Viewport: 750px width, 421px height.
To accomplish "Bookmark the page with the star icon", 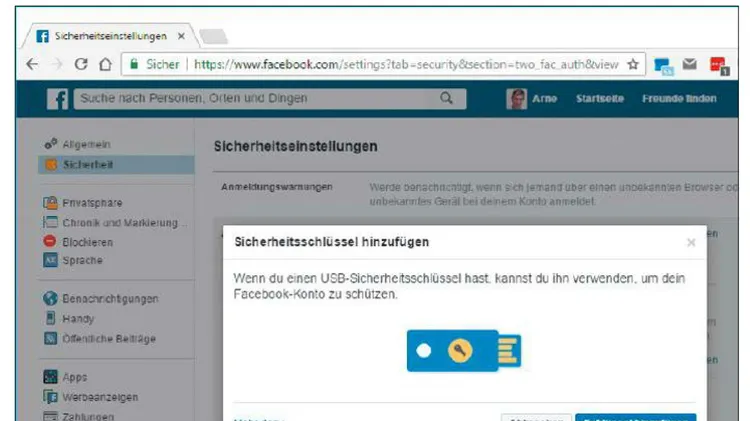I will (x=633, y=64).
